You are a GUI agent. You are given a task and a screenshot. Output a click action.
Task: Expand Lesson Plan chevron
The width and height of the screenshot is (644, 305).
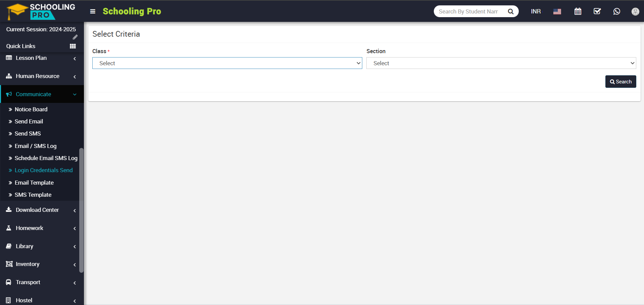75,59
